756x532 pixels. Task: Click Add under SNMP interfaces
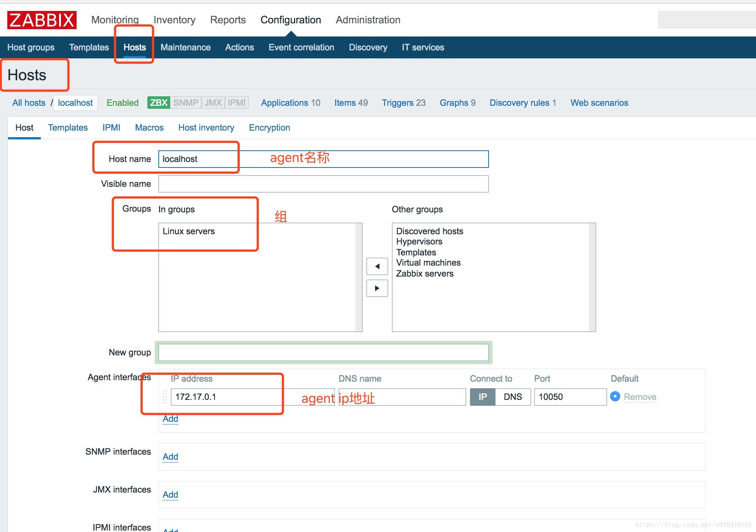[170, 457]
